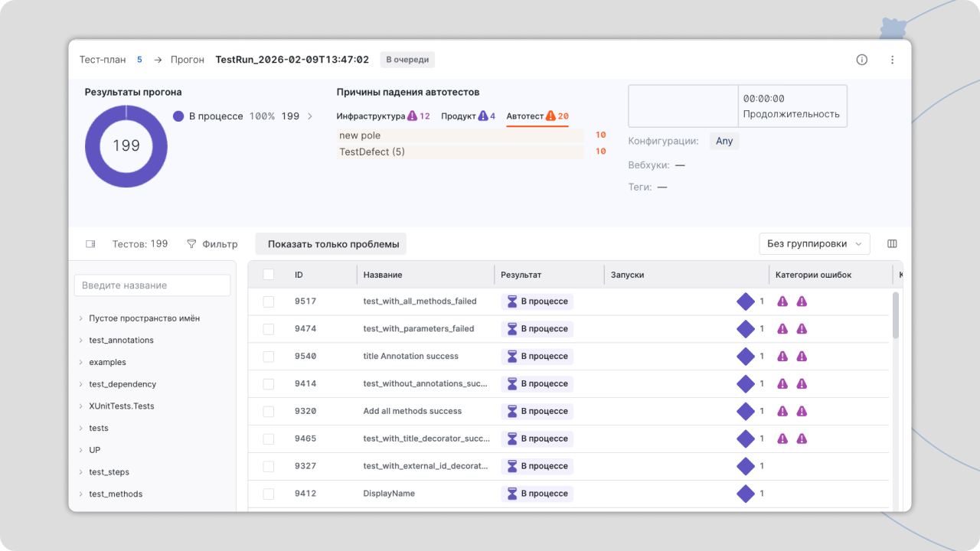The width and height of the screenshot is (980, 551).
Task: Open the Фильтр funnel filter
Action: point(212,244)
